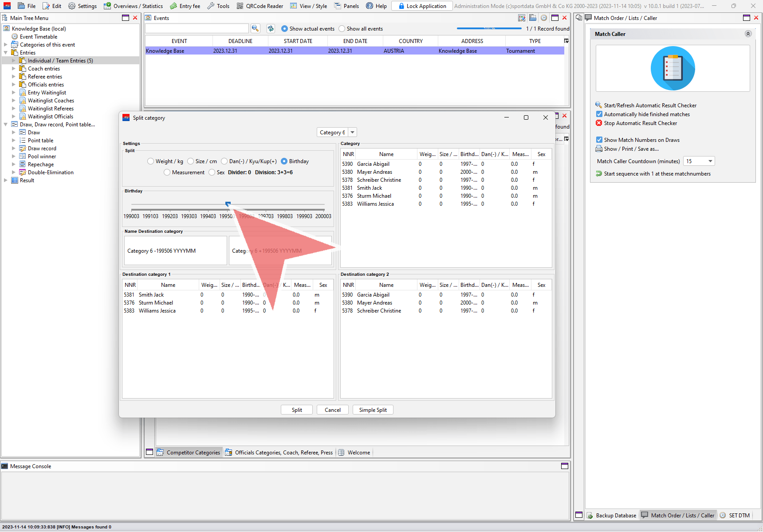Click Cancel in Split category dialog

(x=332, y=410)
